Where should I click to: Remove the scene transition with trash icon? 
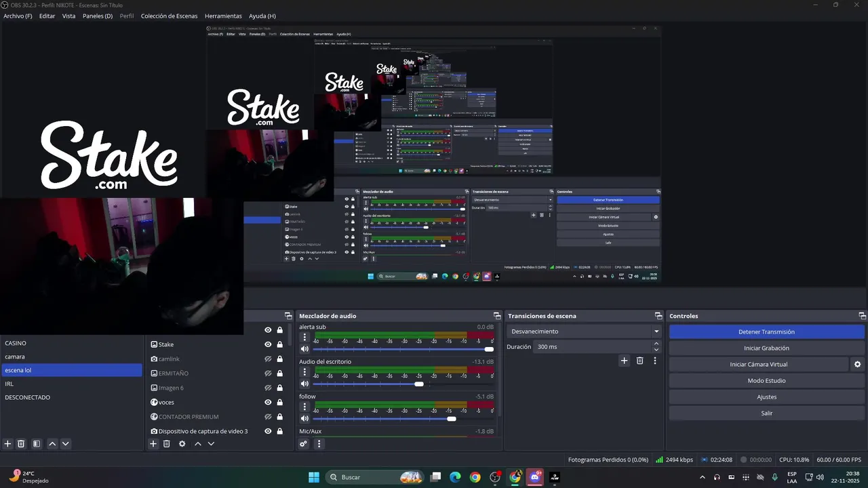pos(639,361)
